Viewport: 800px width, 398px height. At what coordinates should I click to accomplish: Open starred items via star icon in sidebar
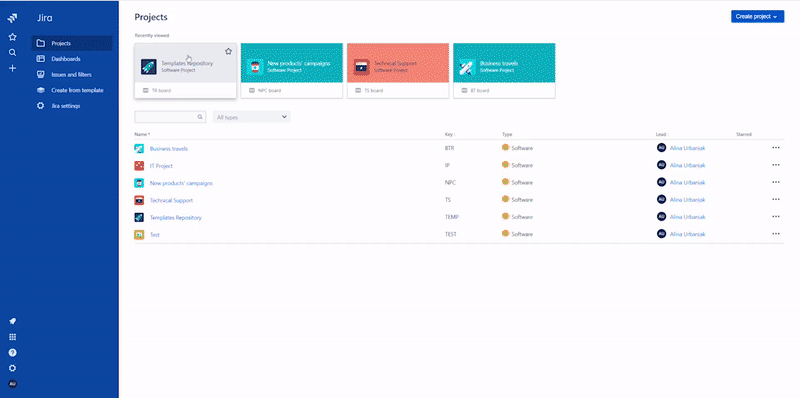(13, 37)
